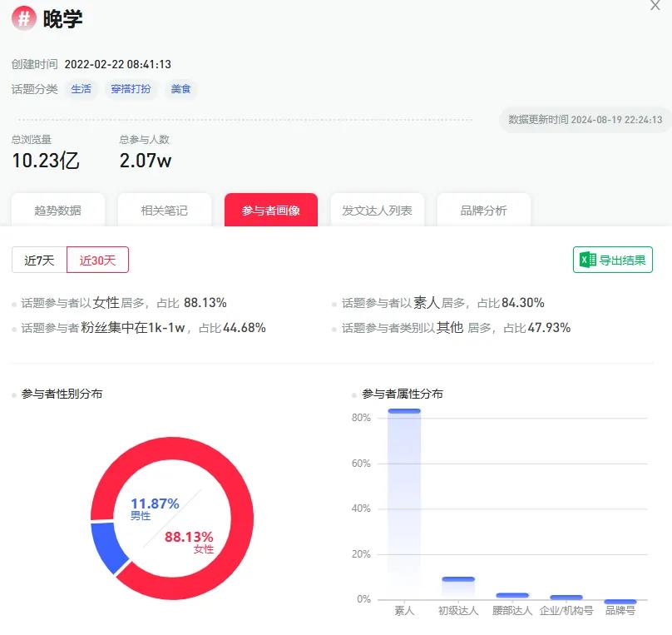672x635 pixels.
Task: Select the 近30天 time filter
Action: tap(97, 260)
